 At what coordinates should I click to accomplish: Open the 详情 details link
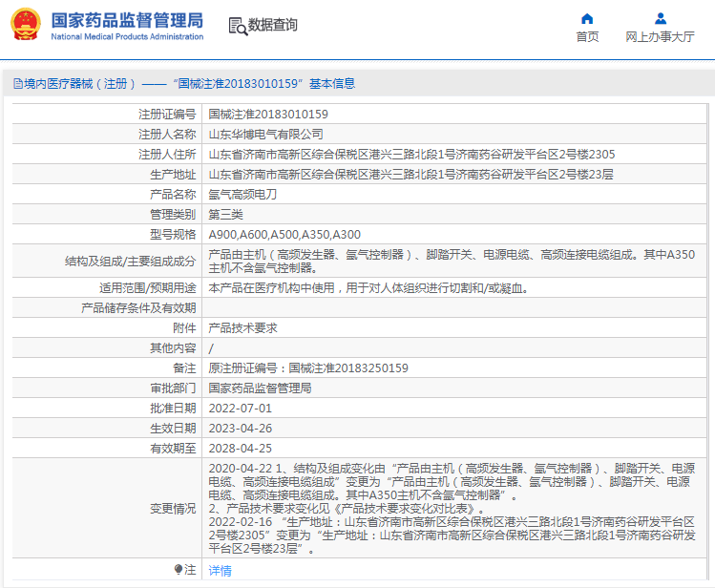[x=220, y=570]
